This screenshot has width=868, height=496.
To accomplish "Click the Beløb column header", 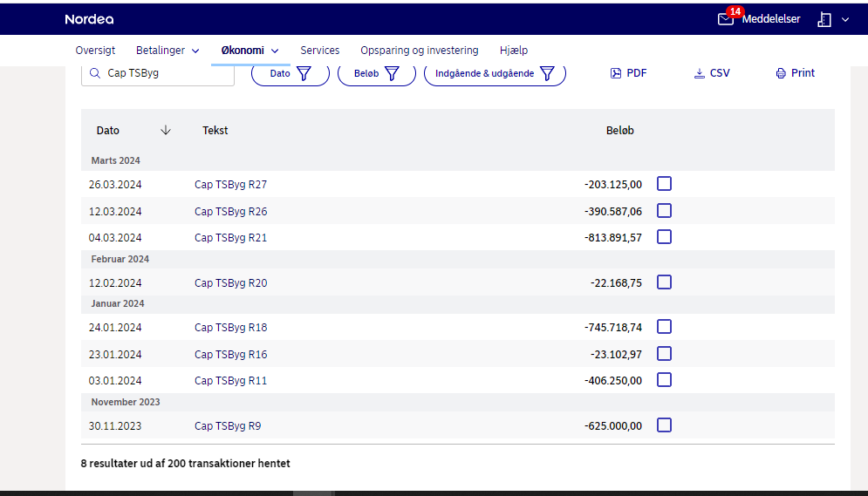I will [620, 131].
